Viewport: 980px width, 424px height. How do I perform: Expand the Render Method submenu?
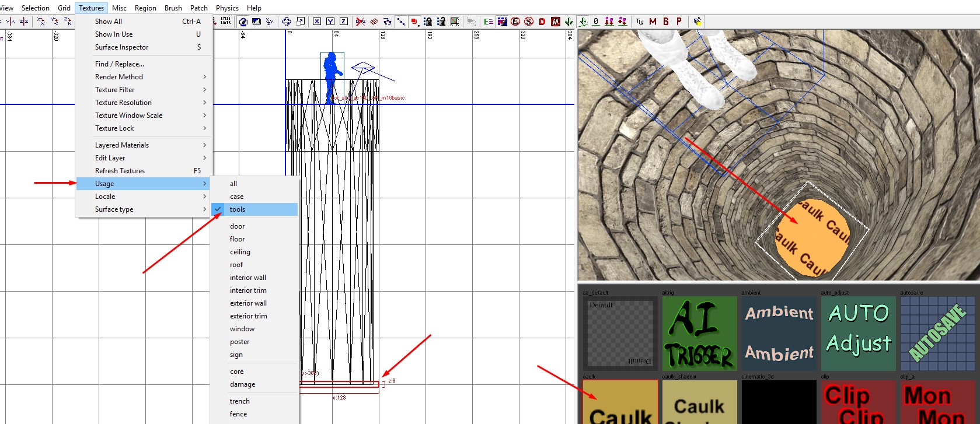point(144,77)
